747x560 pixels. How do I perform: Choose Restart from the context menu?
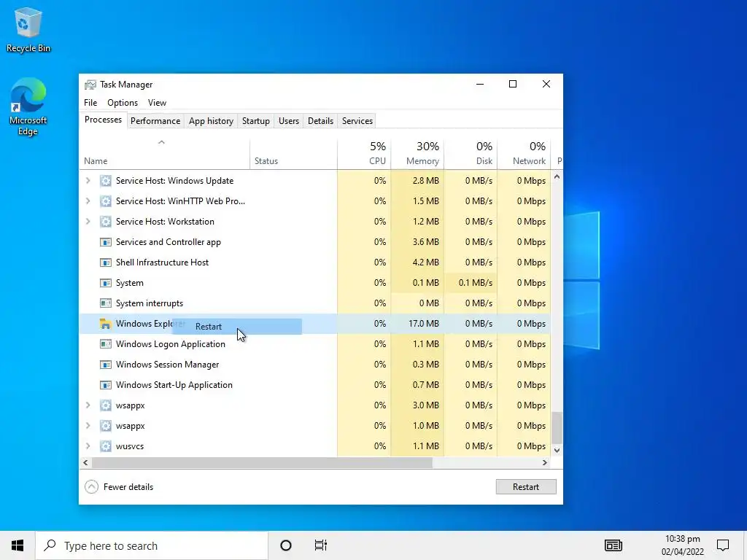[237, 327]
